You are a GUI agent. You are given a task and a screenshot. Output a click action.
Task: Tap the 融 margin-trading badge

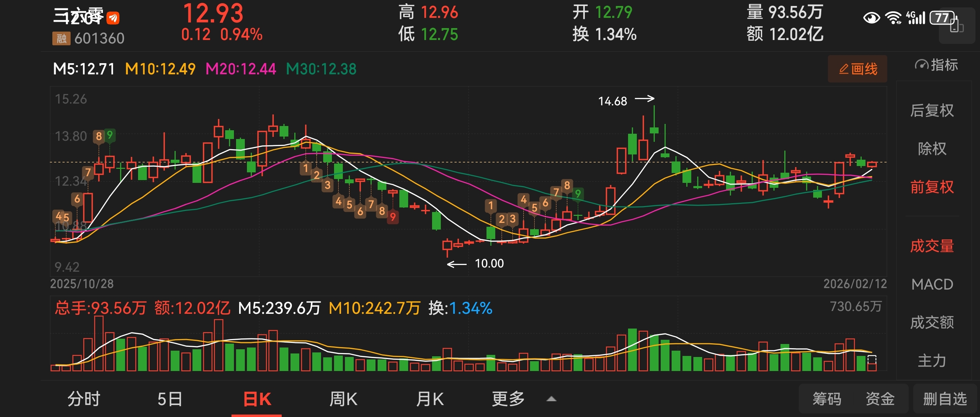click(61, 38)
